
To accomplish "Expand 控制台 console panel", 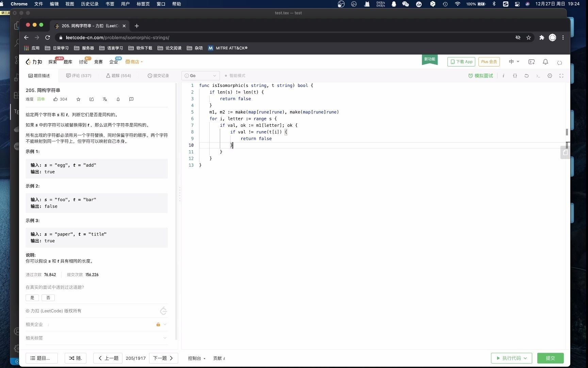I will tap(197, 358).
